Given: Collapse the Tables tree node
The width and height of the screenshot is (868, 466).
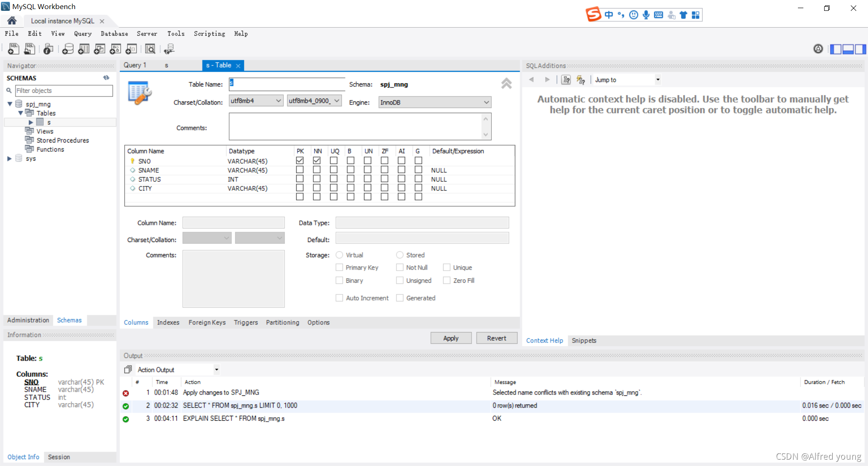Looking at the screenshot, I should [x=20, y=113].
